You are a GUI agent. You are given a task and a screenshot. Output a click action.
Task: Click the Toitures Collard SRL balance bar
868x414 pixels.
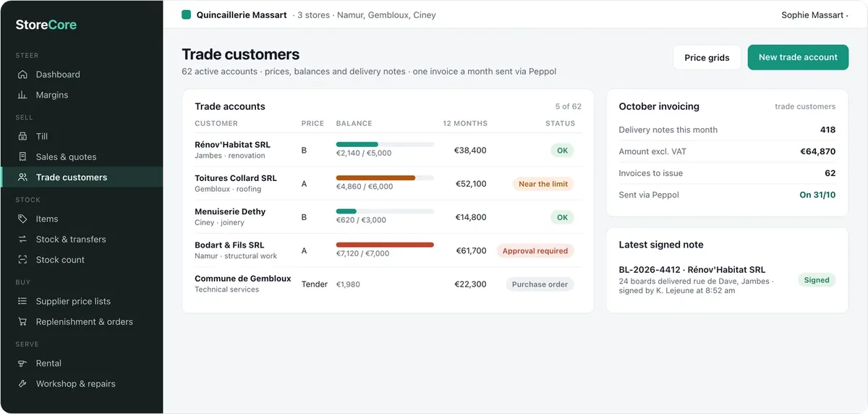tap(385, 178)
